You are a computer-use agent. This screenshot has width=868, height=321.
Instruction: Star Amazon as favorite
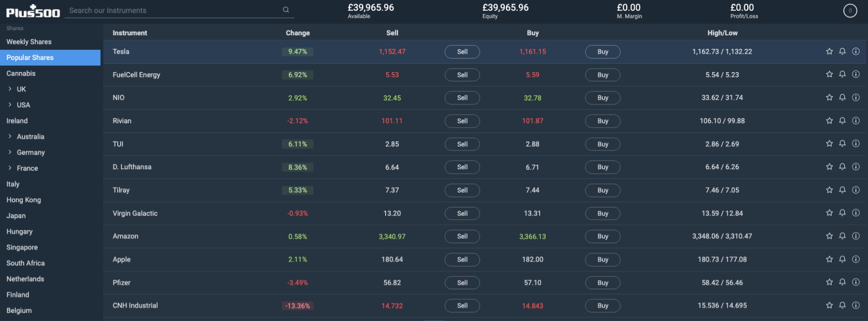(829, 236)
